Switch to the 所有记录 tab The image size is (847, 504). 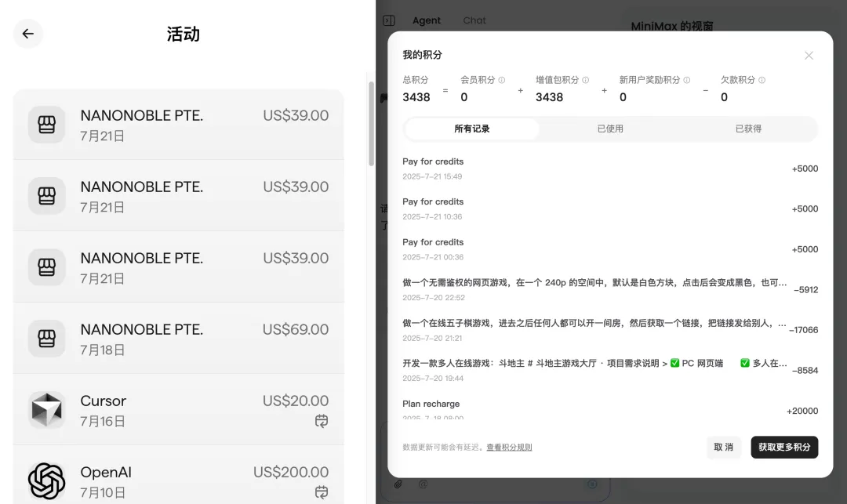471,129
